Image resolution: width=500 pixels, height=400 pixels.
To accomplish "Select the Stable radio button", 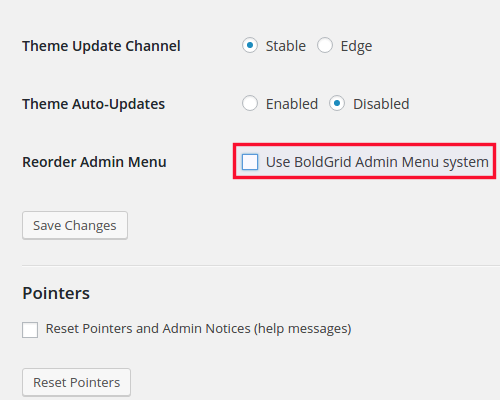I will (250, 45).
